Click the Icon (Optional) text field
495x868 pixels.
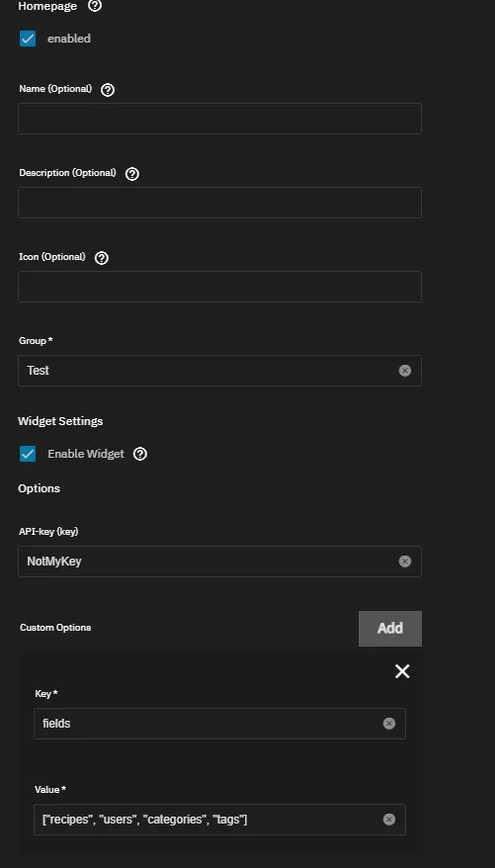click(x=219, y=287)
